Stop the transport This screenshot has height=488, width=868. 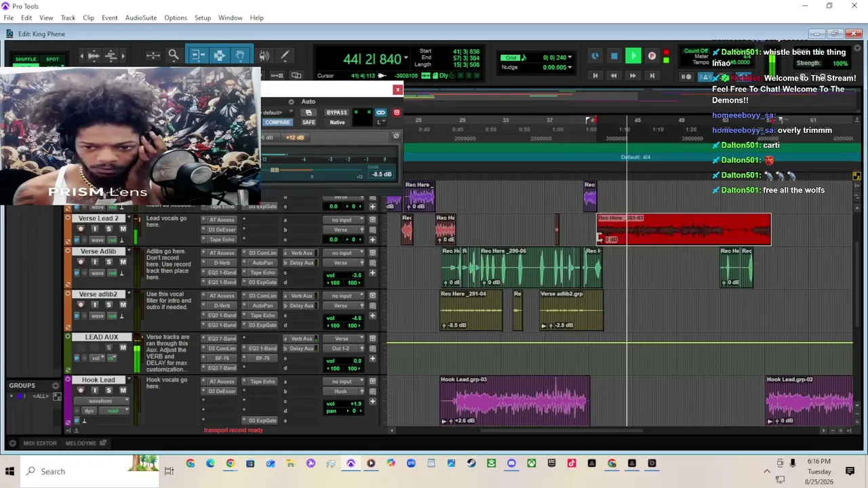coord(614,56)
